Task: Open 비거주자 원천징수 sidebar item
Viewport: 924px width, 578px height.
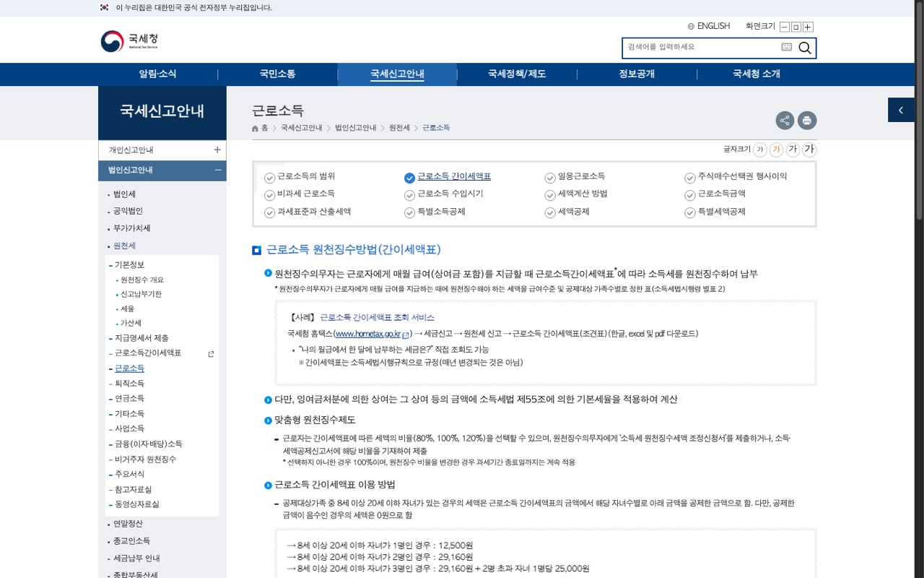Action: (145, 460)
